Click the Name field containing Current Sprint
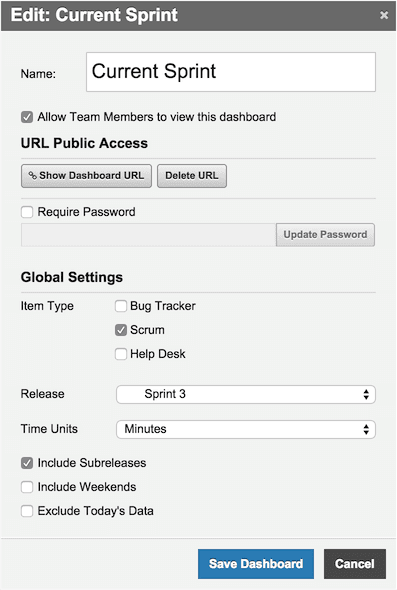The height and width of the screenshot is (590, 397). point(231,72)
